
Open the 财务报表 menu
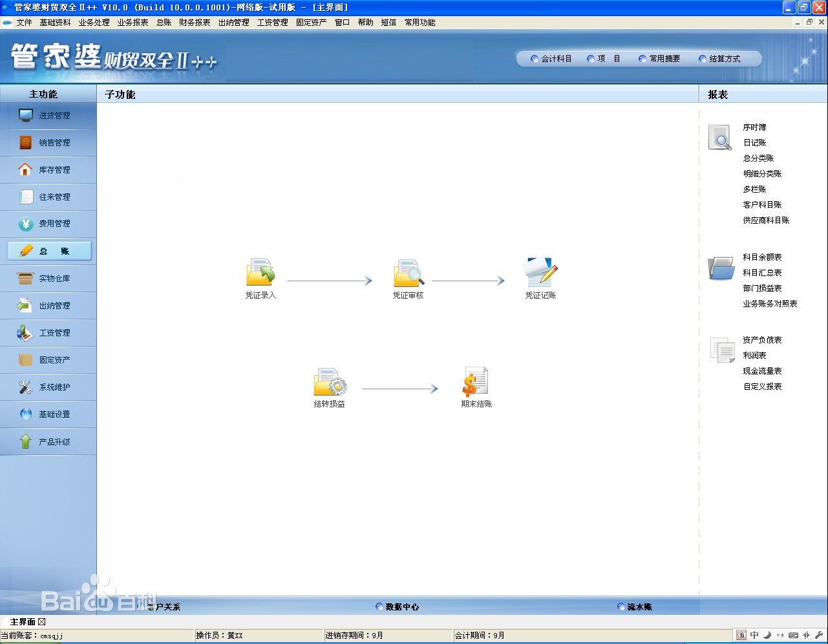[x=195, y=23]
